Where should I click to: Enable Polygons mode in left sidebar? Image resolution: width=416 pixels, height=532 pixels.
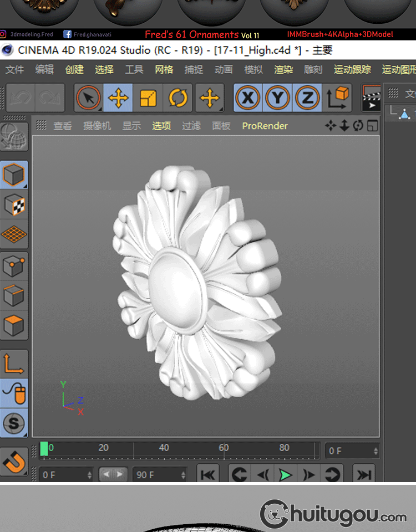point(14,325)
